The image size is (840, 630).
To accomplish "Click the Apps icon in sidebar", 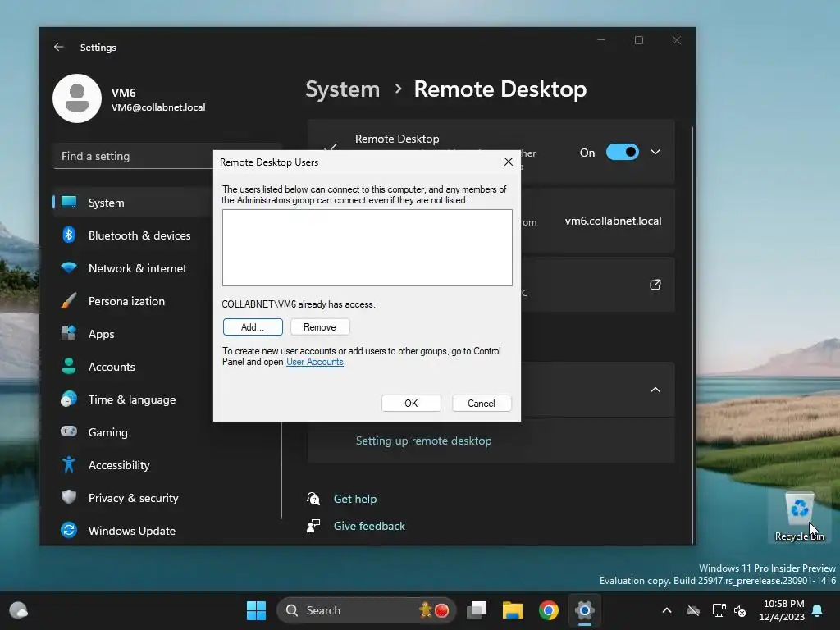I will tap(69, 333).
